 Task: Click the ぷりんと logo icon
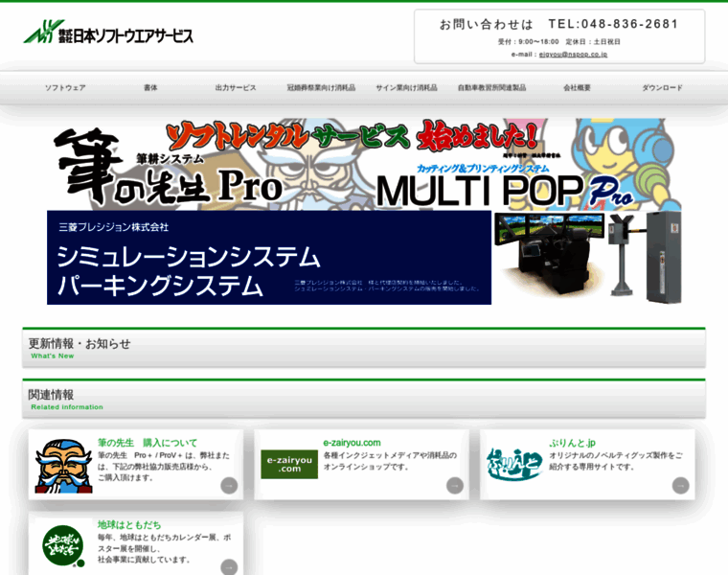(x=514, y=465)
